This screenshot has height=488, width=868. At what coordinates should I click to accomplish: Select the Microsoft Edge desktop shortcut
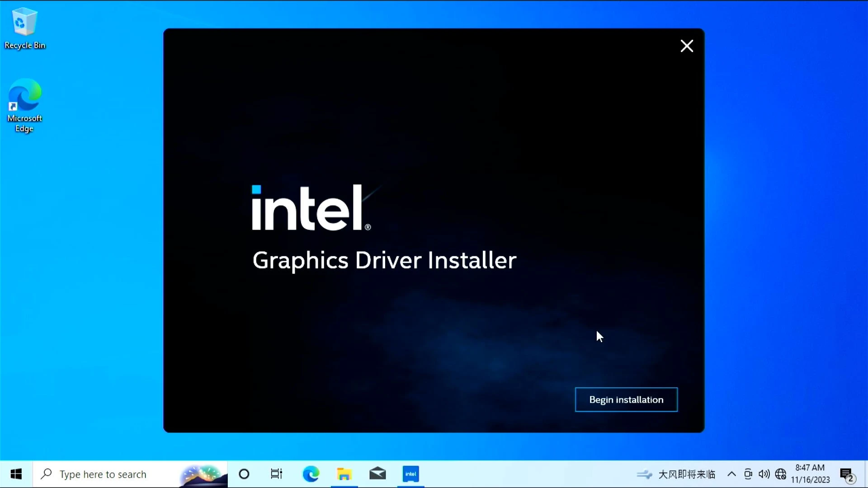(x=24, y=106)
